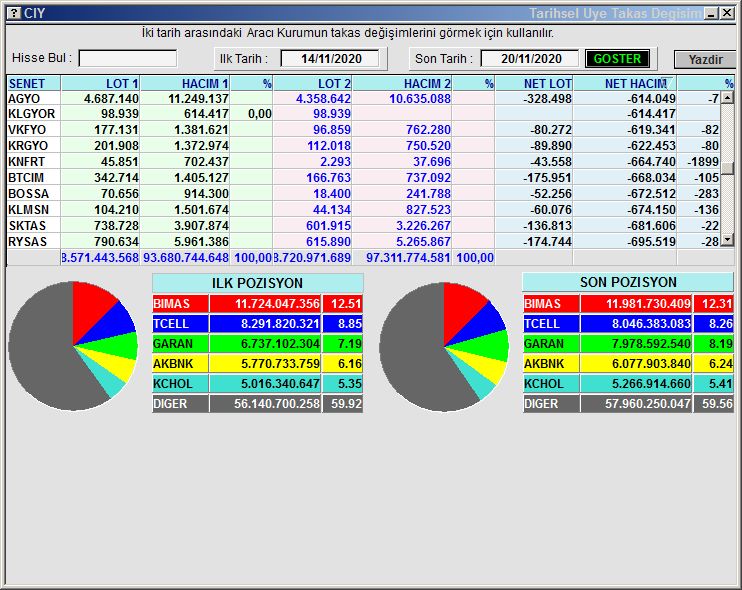Image resolution: width=742 pixels, height=590 pixels.
Task: Sort by LOT 1 column header
Action: coord(100,84)
